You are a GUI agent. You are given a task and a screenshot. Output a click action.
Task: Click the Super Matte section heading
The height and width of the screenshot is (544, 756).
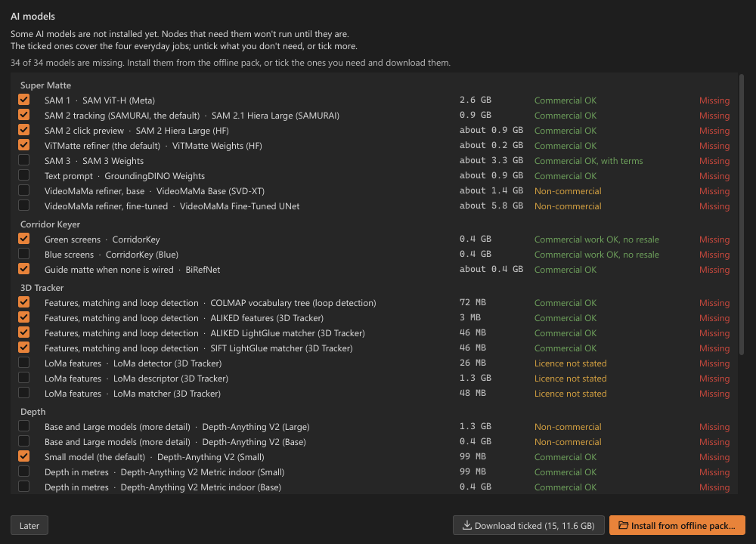pyautogui.click(x=46, y=85)
